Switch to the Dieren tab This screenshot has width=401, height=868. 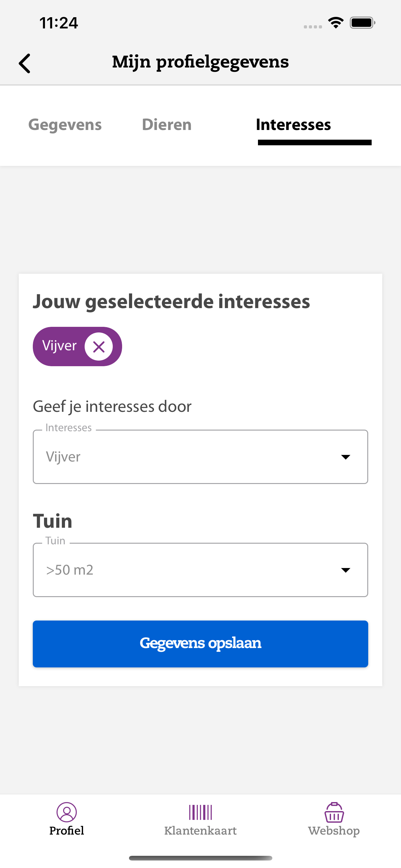167,125
